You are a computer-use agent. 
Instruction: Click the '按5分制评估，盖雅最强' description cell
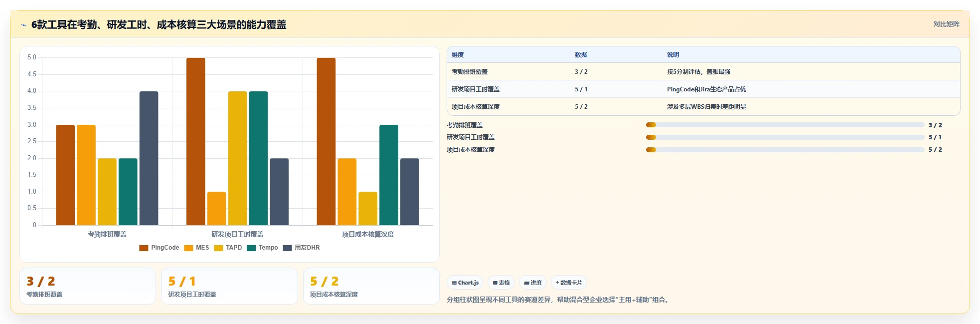699,72
